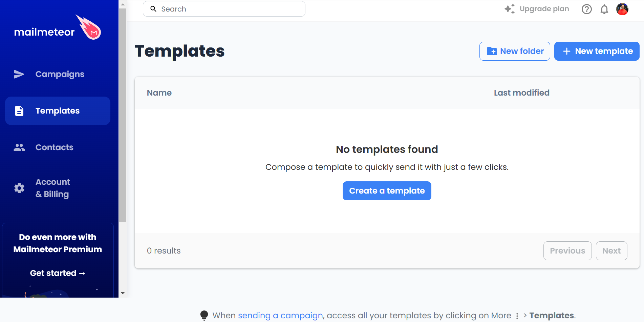Viewport: 644px width, 322px height.
Task: Click the Get started premium link
Action: [58, 273]
